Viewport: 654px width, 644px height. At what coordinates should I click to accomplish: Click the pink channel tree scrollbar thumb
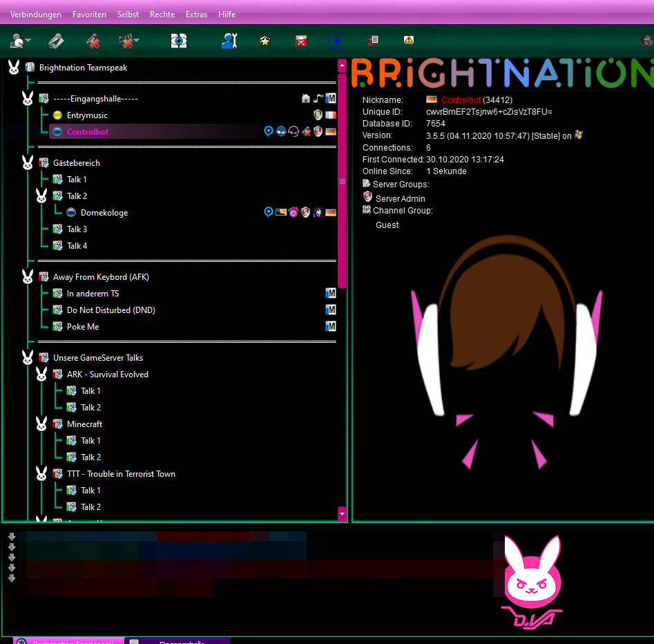pyautogui.click(x=342, y=181)
